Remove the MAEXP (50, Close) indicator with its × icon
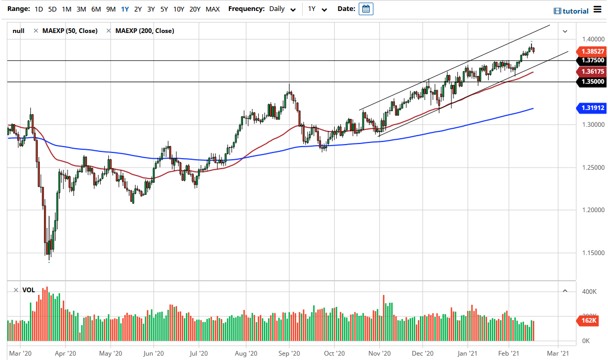The height and width of the screenshot is (364, 608). click(x=37, y=30)
